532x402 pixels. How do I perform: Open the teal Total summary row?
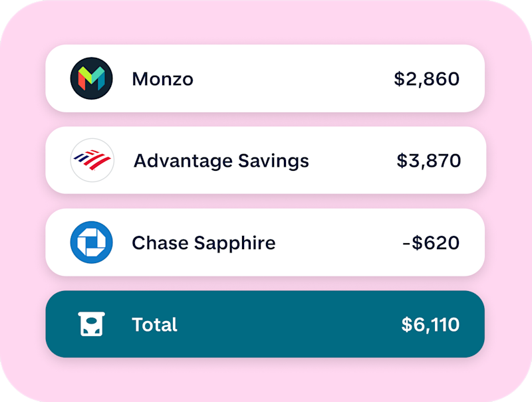265,324
